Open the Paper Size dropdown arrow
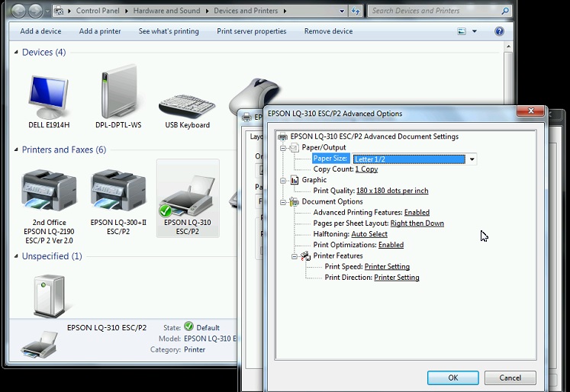The width and height of the screenshot is (570, 392). [472, 159]
